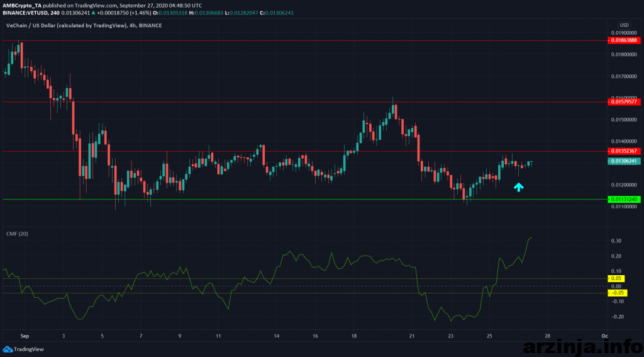Click the 0.01352367 resistance price tag
The height and width of the screenshot is (357, 644).
[623, 151]
